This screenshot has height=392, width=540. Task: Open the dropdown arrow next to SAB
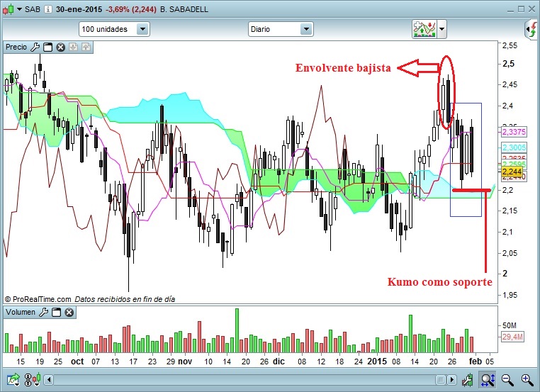click(x=19, y=9)
